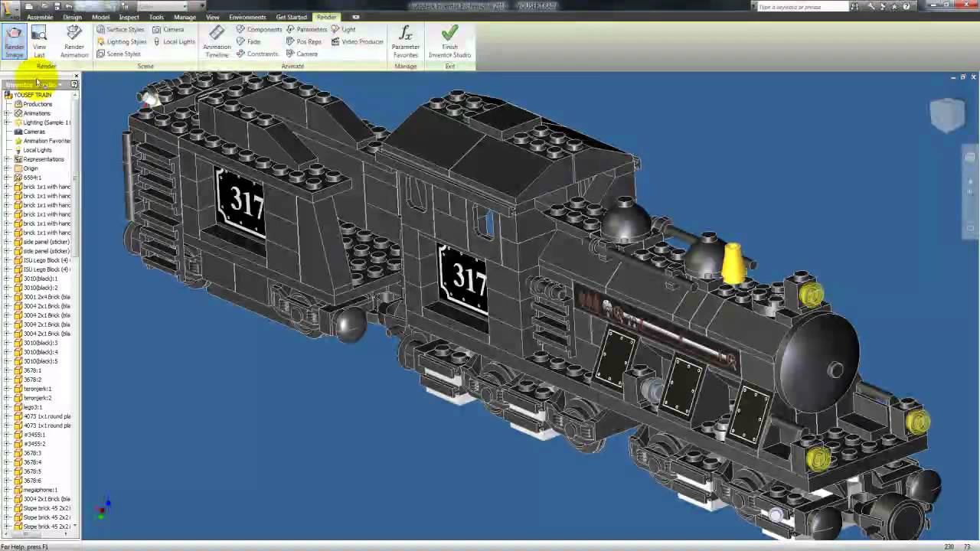Viewport: 980px width, 551px height.
Task: Open the Animation Timeline
Action: (x=217, y=42)
